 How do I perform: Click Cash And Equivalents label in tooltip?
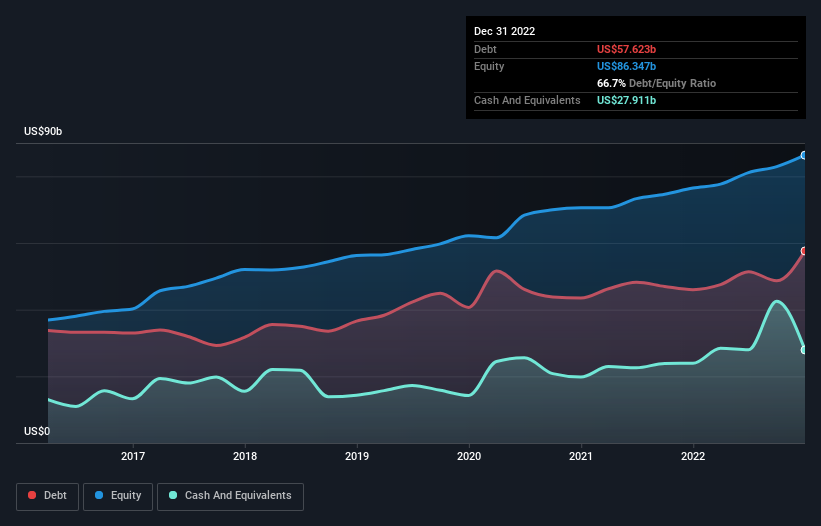[527, 100]
